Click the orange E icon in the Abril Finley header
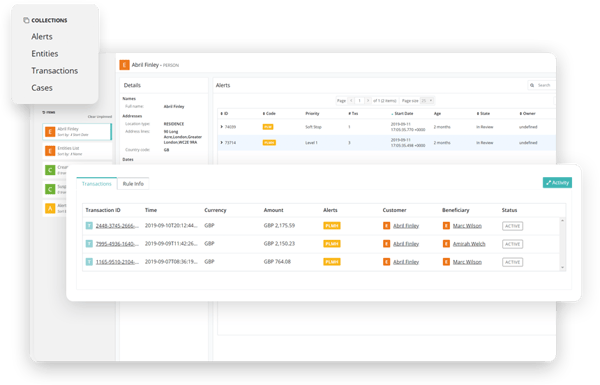This screenshot has width=600, height=385. click(124, 65)
